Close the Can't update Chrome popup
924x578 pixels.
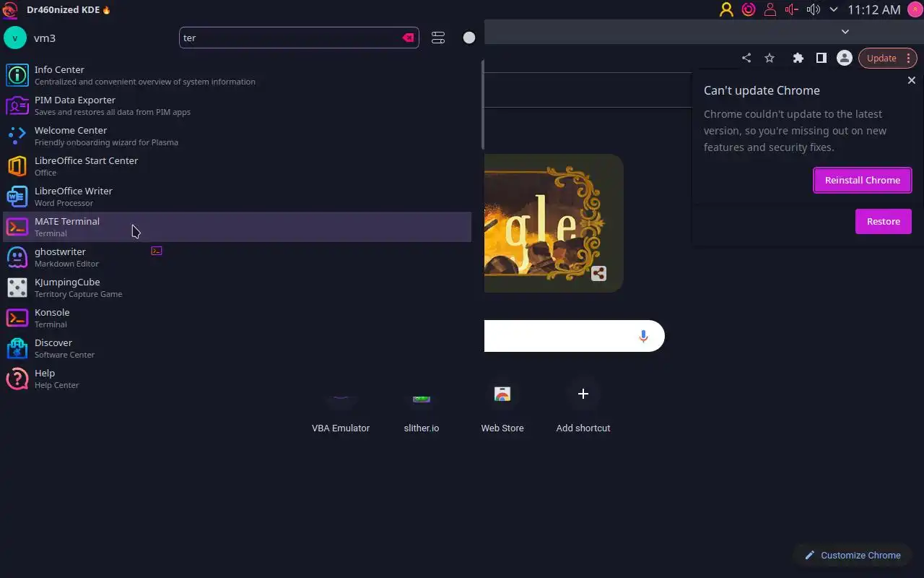[x=911, y=80]
